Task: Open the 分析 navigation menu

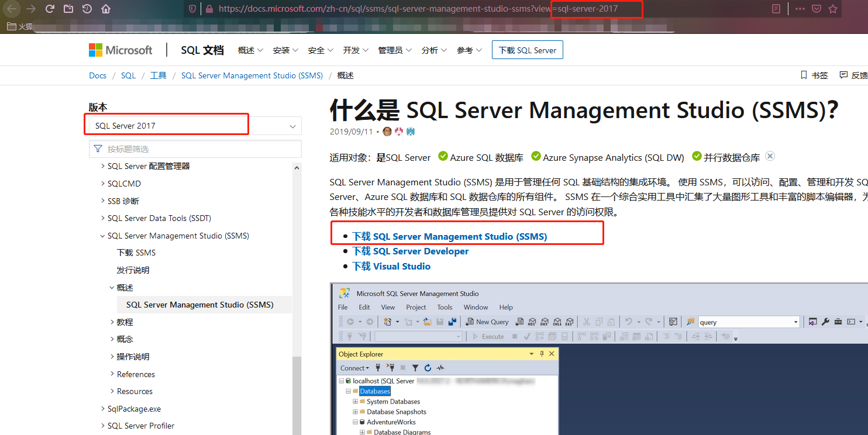Action: [434, 50]
